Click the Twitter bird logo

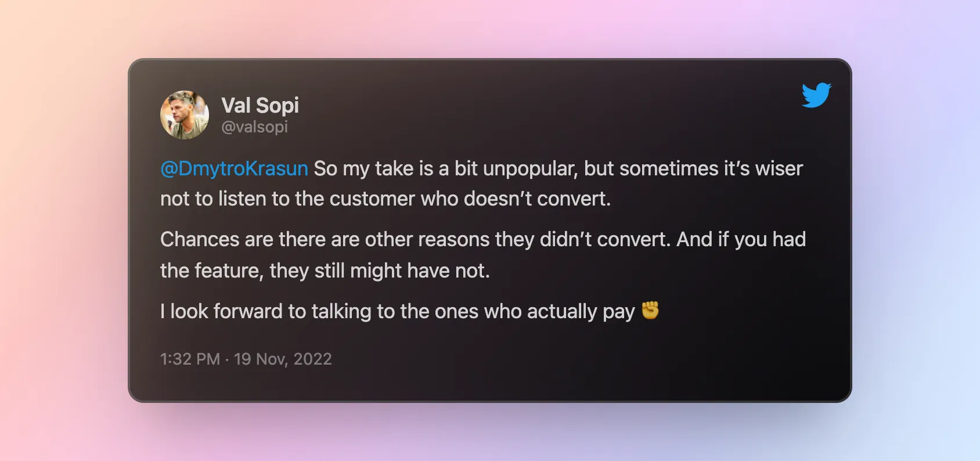(816, 95)
